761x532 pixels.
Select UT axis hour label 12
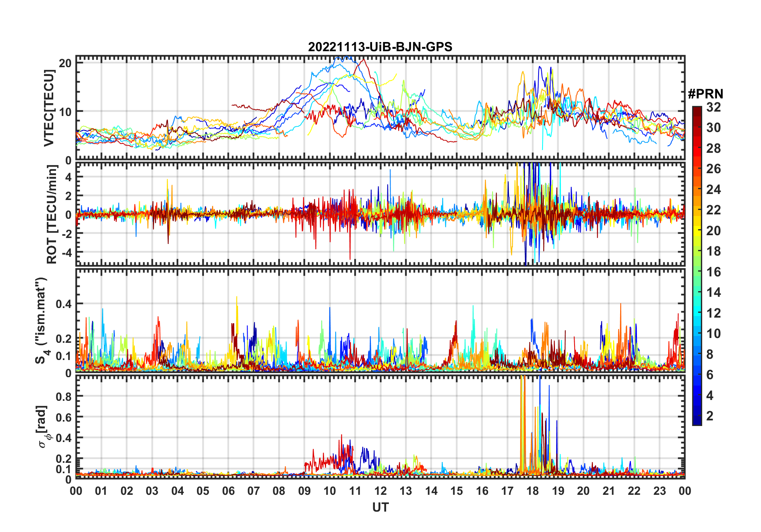[380, 491]
